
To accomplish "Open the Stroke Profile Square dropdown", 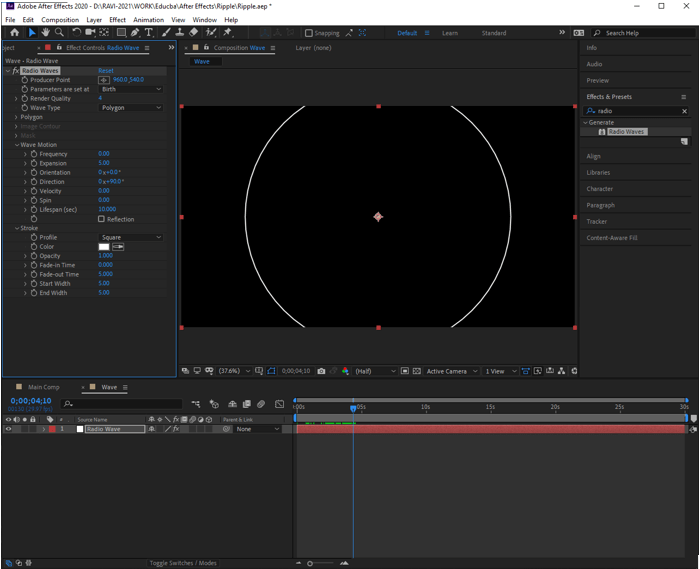I will tap(130, 237).
